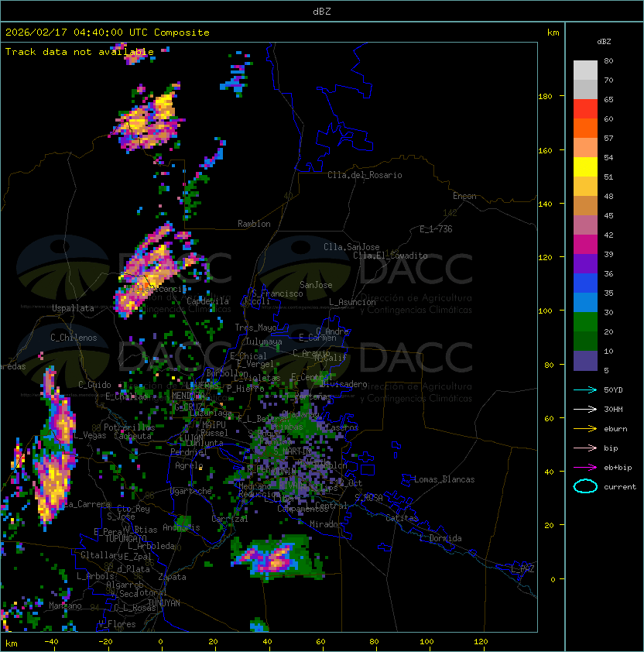Image resolution: width=644 pixels, height=652 pixels.
Task: Click the 'TUPUNGATO' map label
Action: coord(125,539)
